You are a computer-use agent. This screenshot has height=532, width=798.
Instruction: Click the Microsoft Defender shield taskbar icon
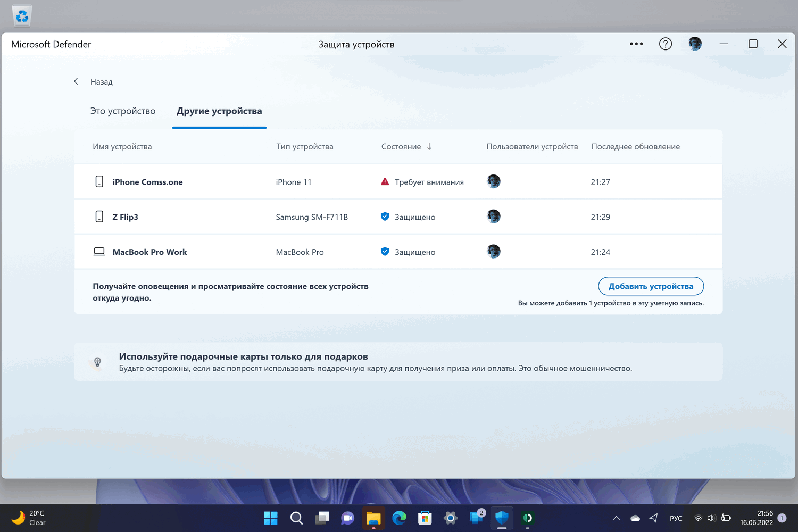pyautogui.click(x=502, y=518)
